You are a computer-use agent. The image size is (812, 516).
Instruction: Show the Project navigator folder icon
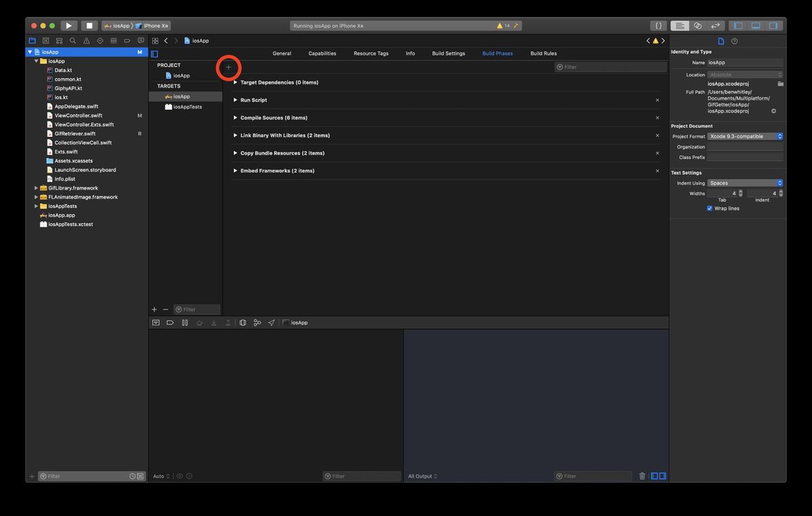[x=32, y=41]
